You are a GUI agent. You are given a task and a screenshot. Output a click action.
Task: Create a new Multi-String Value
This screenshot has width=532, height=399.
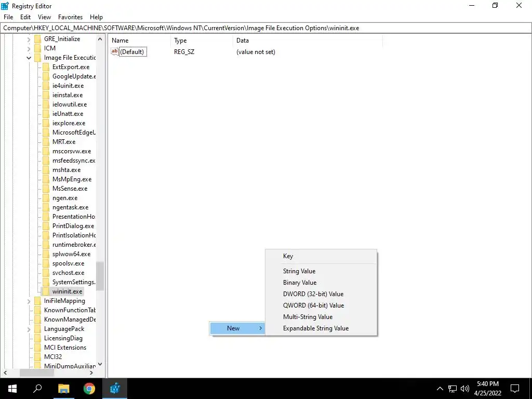[x=321, y=317]
